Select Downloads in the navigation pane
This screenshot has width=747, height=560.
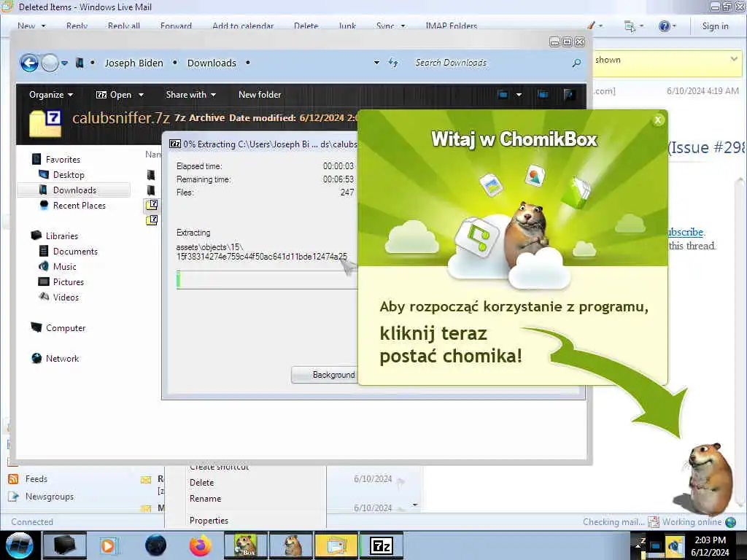74,190
